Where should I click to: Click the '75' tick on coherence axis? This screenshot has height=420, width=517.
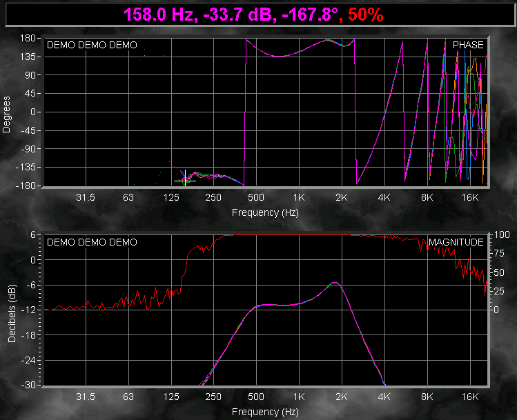point(500,253)
